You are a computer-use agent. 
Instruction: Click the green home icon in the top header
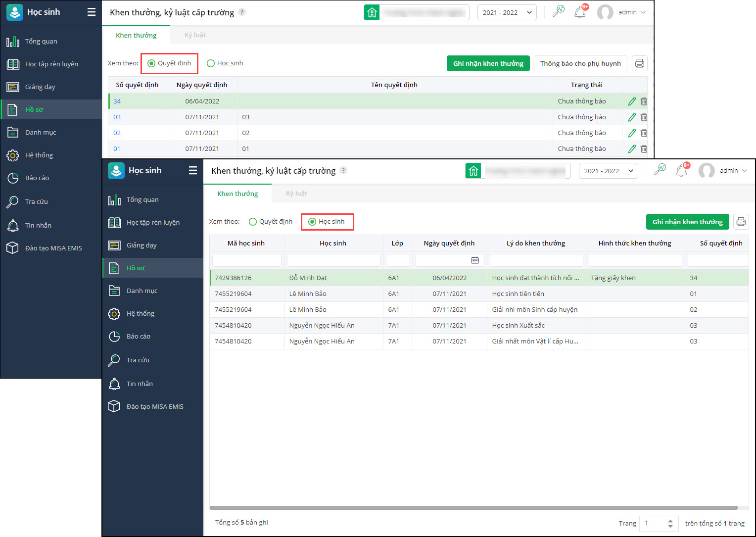click(x=372, y=12)
